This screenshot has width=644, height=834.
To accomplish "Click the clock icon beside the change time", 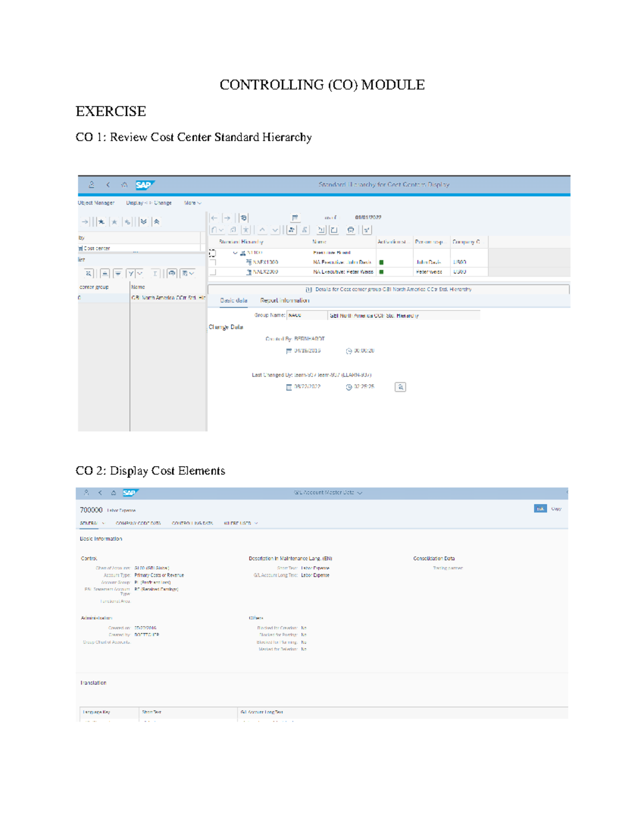I will (349, 387).
